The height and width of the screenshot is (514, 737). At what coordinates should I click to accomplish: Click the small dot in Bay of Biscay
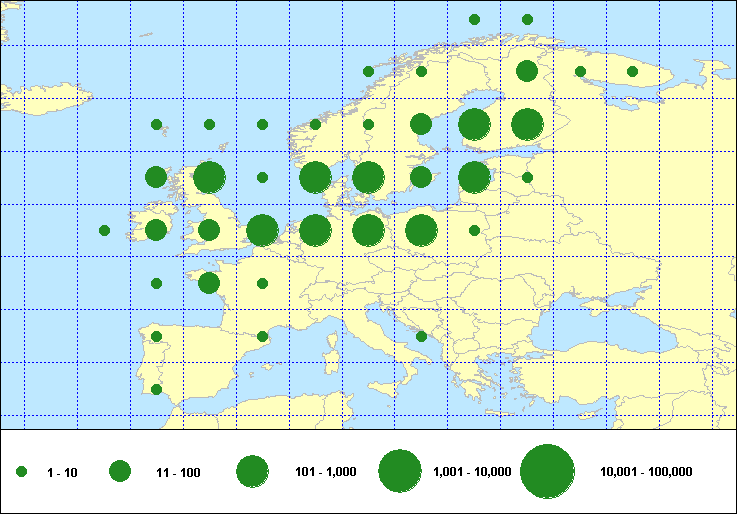(x=156, y=283)
